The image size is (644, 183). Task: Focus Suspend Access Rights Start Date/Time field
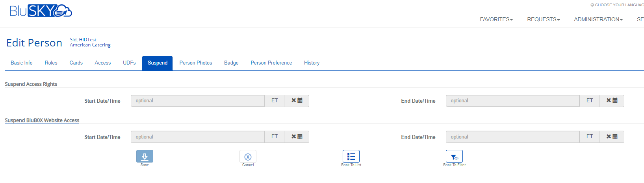click(x=197, y=101)
